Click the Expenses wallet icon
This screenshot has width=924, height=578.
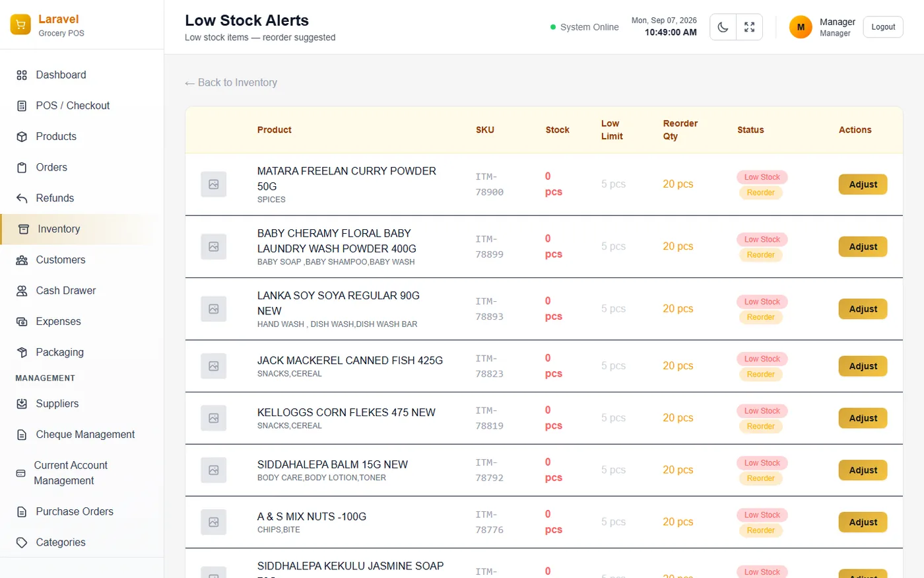coord(22,322)
